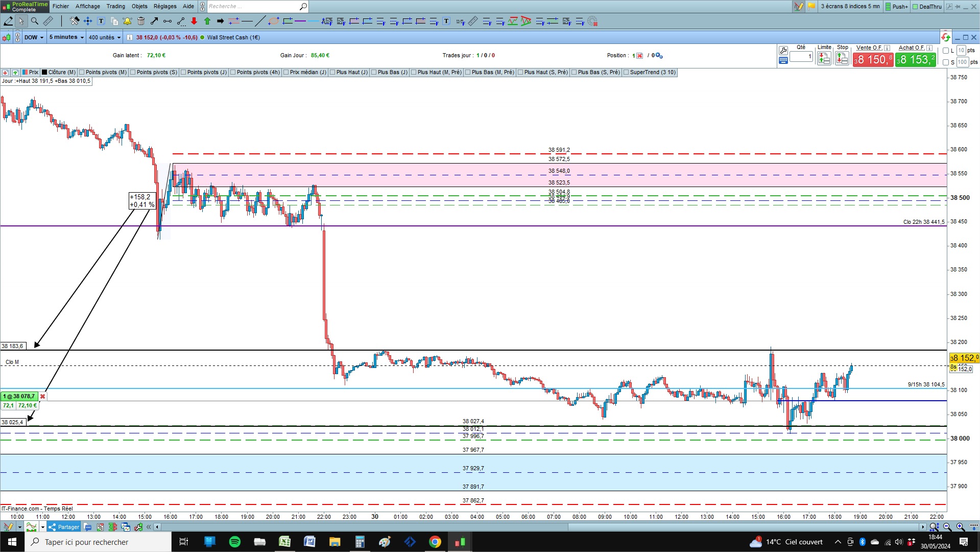Open the Trading menu
980x552 pixels.
(x=115, y=6)
